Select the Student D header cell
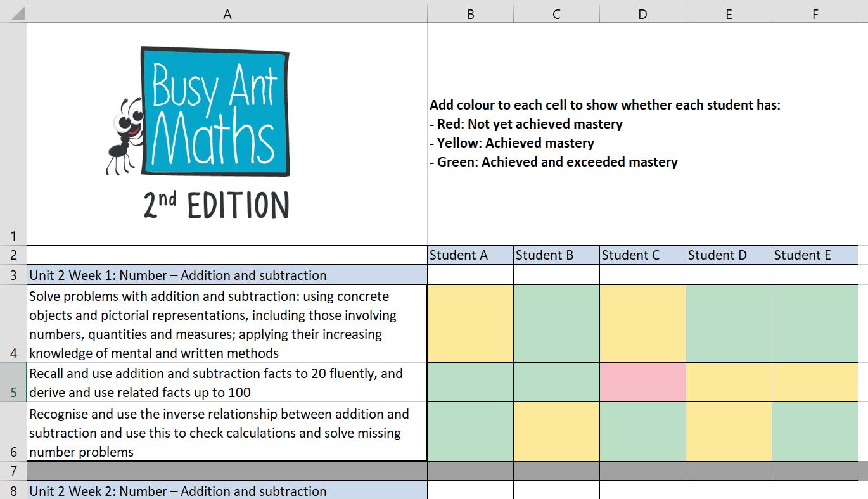Image resolution: width=868 pixels, height=499 pixels. (x=729, y=255)
